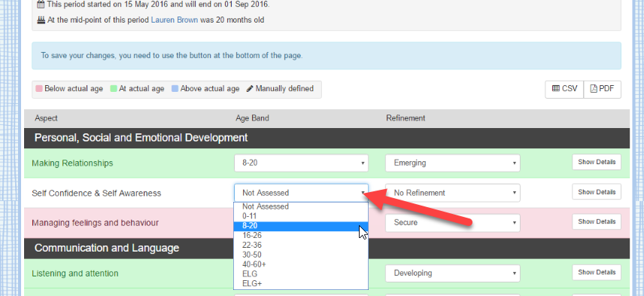Click the Age Band column header
The image size is (644, 296).
[252, 118]
